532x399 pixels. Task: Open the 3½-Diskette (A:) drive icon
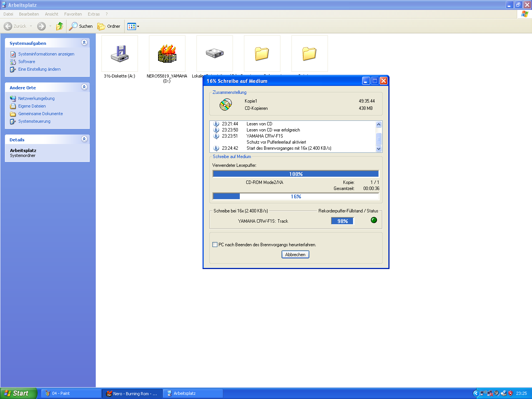[120, 54]
